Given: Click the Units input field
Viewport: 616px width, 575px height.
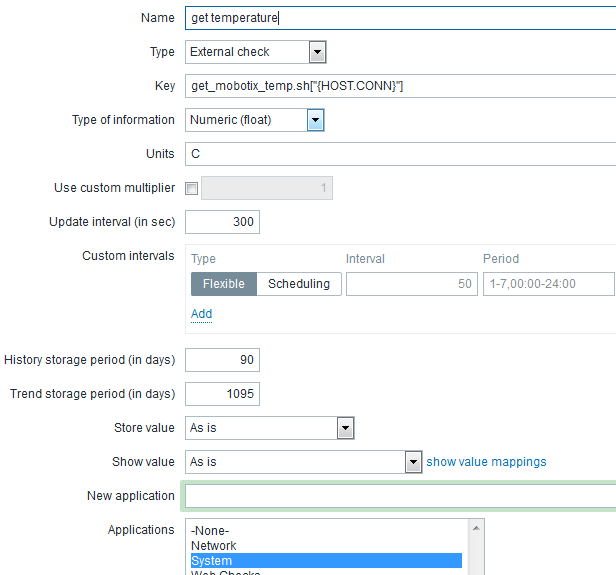Looking at the screenshot, I should tap(400, 154).
